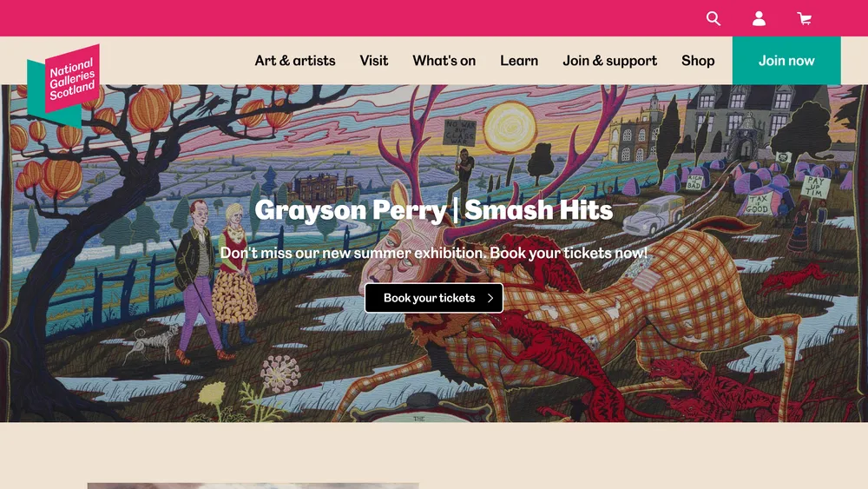This screenshot has height=489, width=868.
Task: Open the user account icon
Action: (759, 18)
